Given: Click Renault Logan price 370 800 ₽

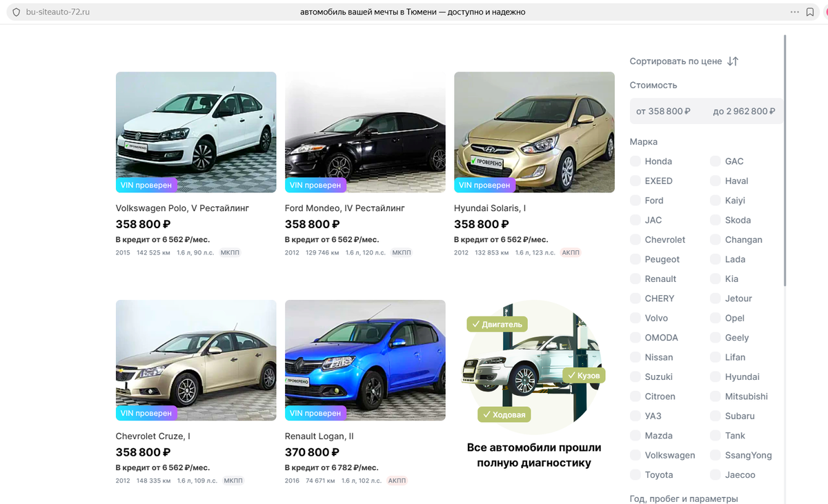Looking at the screenshot, I should [312, 452].
